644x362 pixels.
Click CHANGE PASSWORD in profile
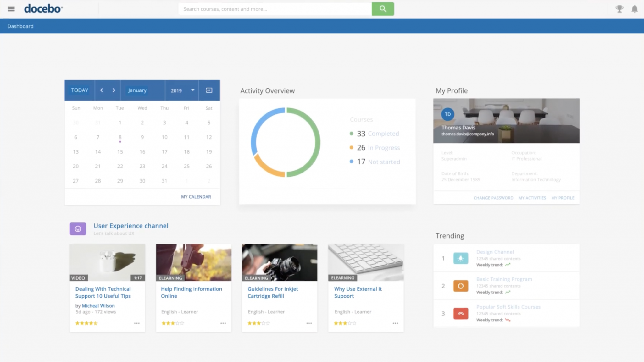(493, 198)
